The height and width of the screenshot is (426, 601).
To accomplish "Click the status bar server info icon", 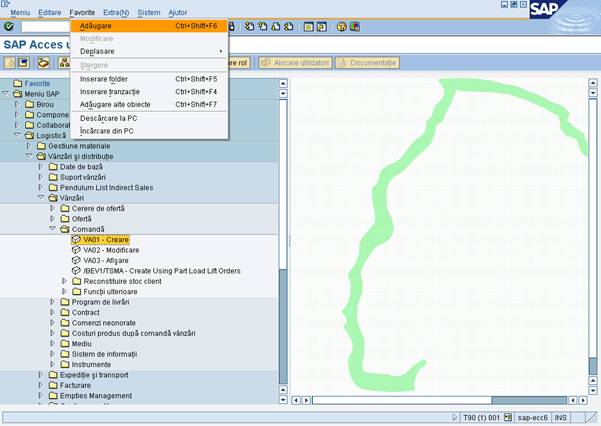I will coord(508,417).
